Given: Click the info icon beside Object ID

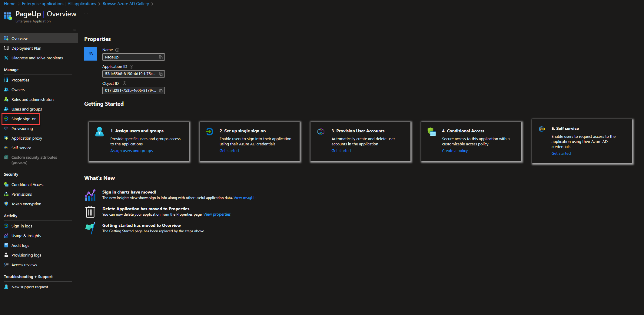Looking at the screenshot, I should click(124, 84).
